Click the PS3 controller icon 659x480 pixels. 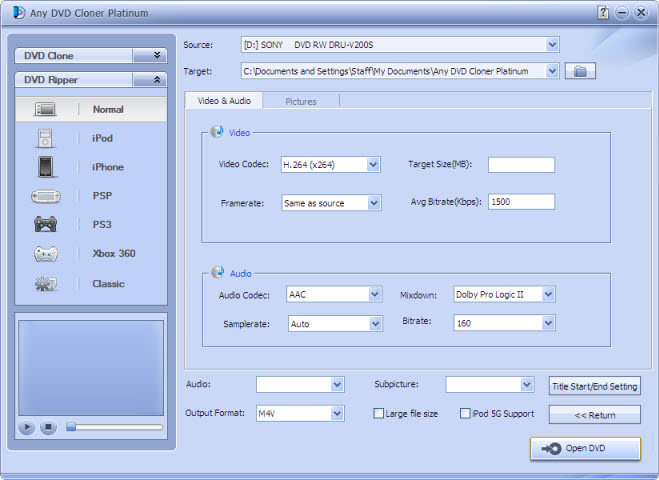[x=45, y=224]
